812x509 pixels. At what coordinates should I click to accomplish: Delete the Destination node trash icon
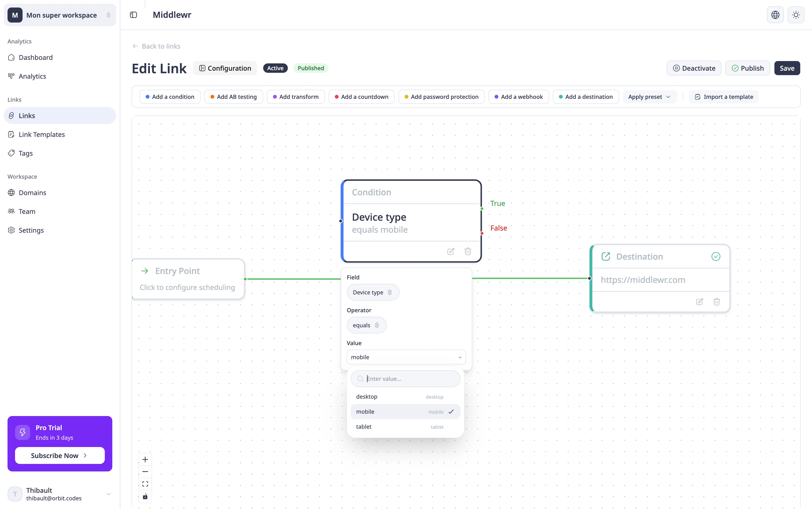[x=717, y=302]
